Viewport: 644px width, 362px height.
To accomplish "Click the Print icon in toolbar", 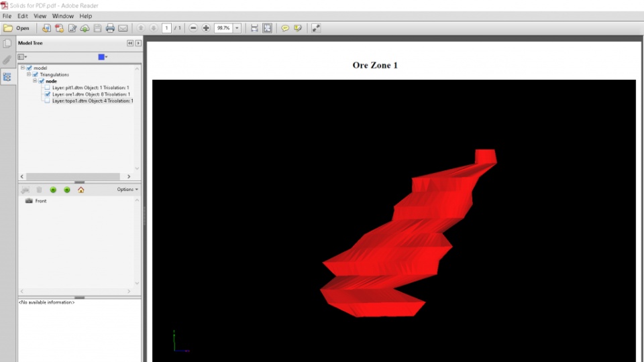I will [x=110, y=28].
